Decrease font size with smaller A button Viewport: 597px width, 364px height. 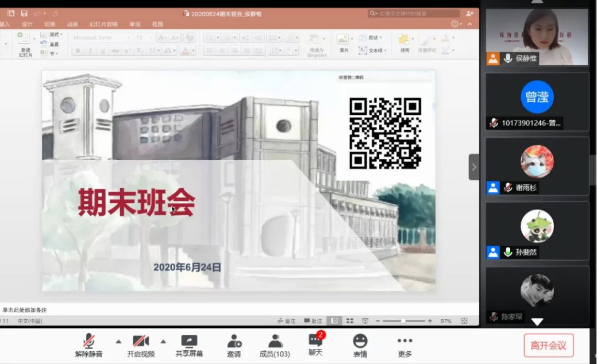point(174,38)
